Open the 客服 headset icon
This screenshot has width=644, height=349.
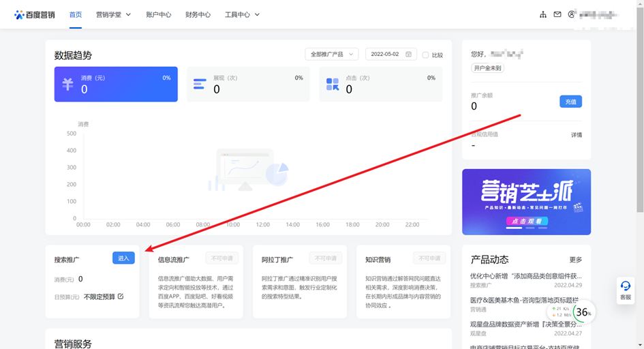click(x=626, y=286)
